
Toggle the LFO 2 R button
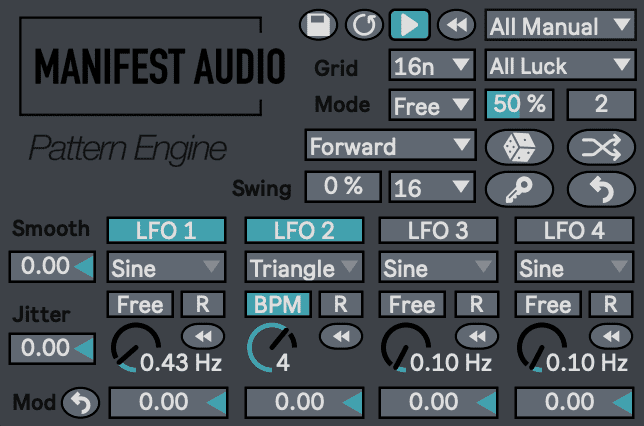tap(341, 304)
